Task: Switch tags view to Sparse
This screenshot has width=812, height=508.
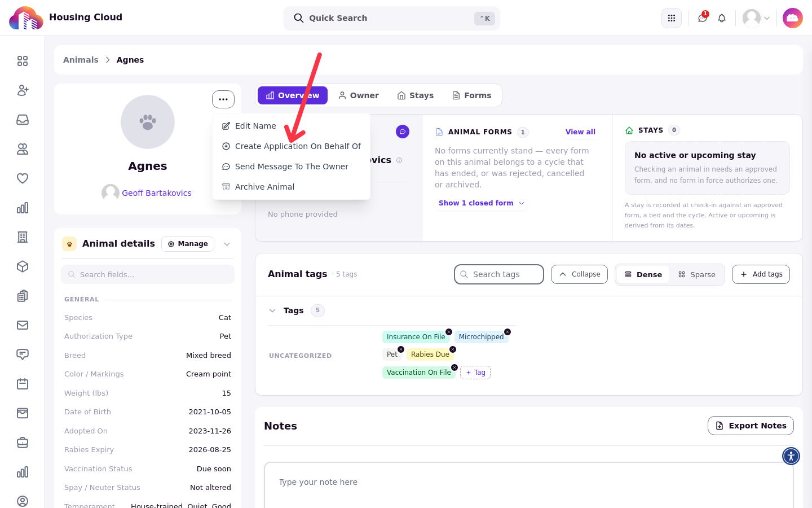Action: pos(696,274)
